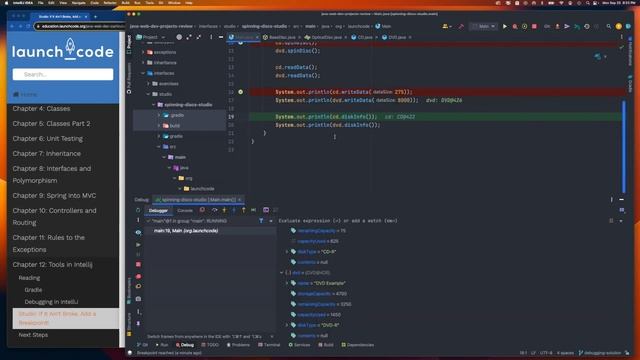This screenshot has height=360, width=640.
Task: Pin the debug tab
Action: click(138, 323)
